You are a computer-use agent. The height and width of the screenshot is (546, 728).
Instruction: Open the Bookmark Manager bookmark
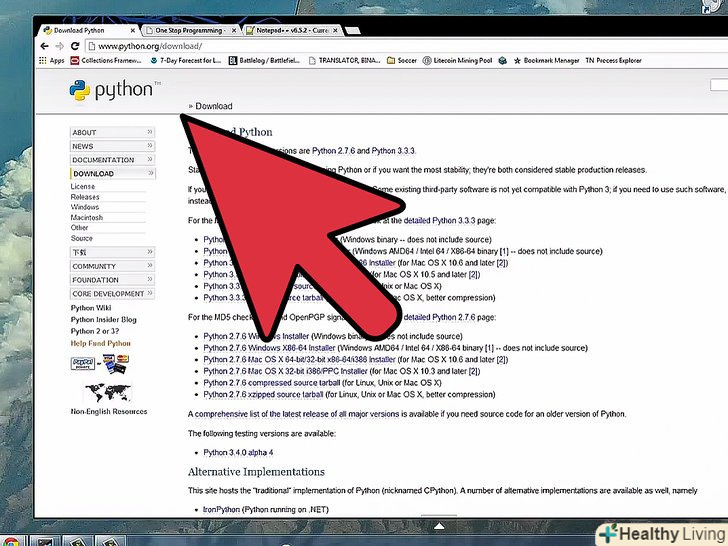pyautogui.click(x=546, y=60)
